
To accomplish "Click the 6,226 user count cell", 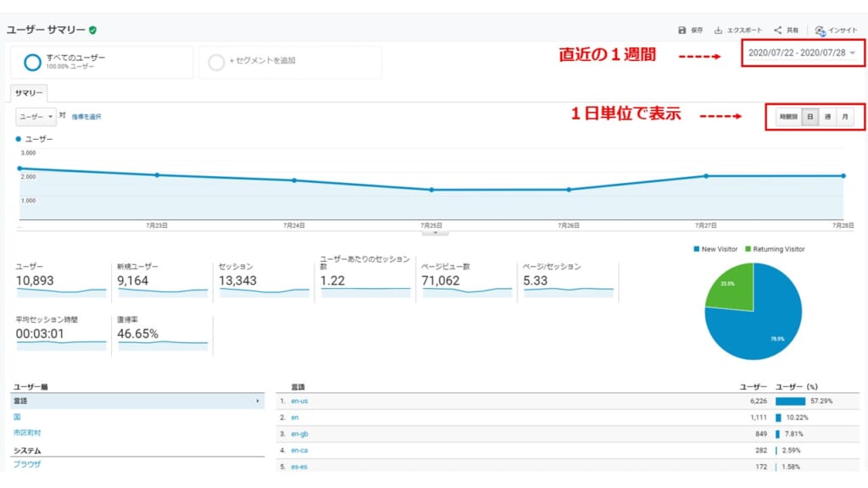I will tap(759, 401).
